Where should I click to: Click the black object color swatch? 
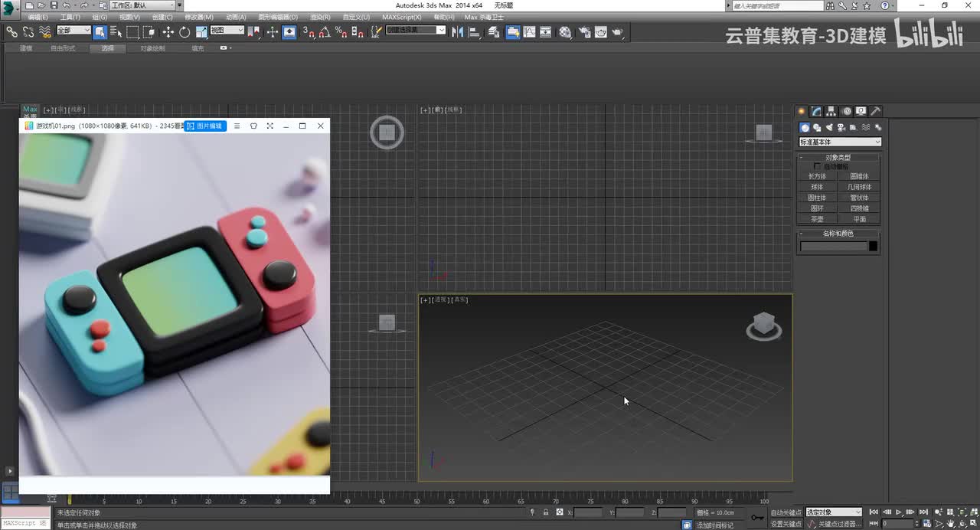click(873, 246)
